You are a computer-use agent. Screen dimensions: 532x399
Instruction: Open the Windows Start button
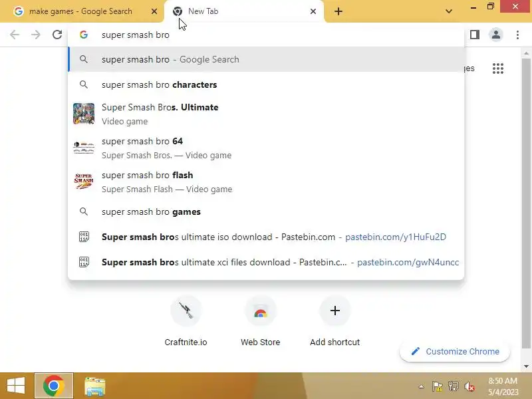pyautogui.click(x=16, y=386)
